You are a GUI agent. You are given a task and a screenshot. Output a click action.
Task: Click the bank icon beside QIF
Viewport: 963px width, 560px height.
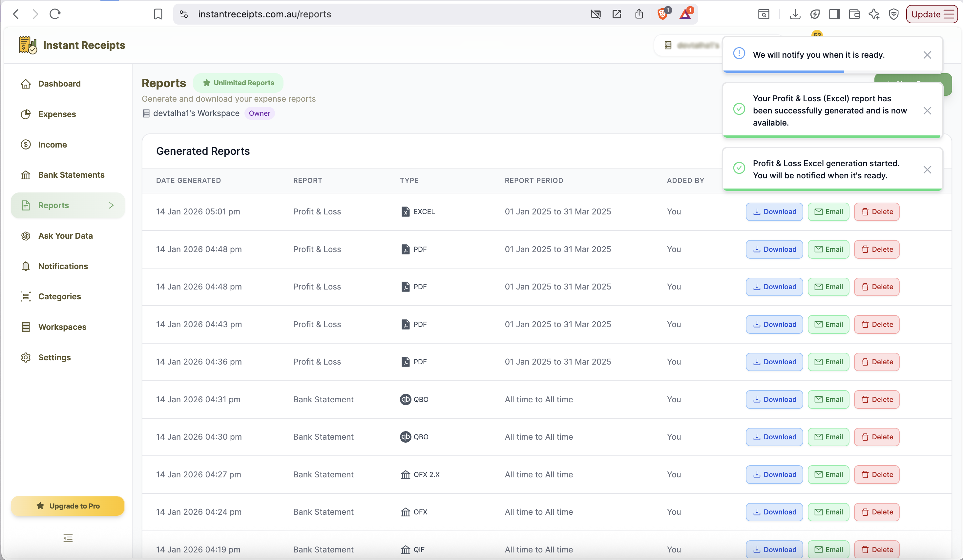click(x=406, y=549)
